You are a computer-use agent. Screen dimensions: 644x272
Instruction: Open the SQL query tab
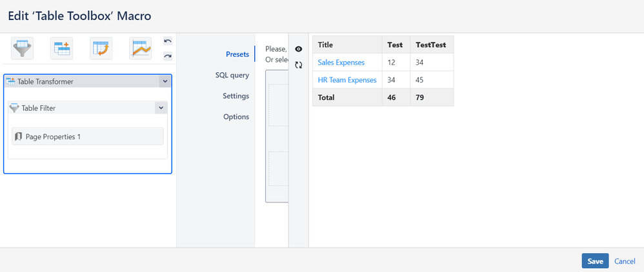[x=232, y=75]
